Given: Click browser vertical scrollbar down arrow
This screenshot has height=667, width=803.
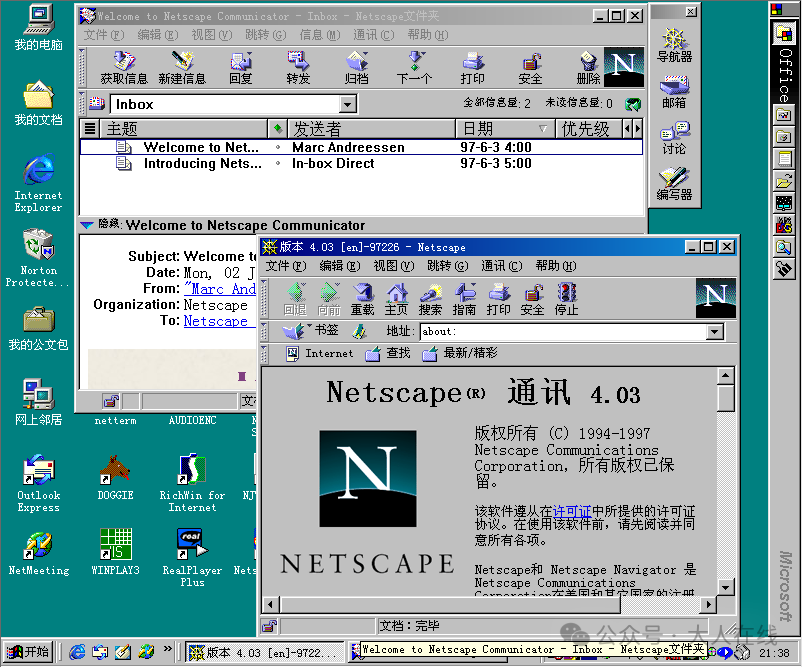Looking at the screenshot, I should click(726, 587).
